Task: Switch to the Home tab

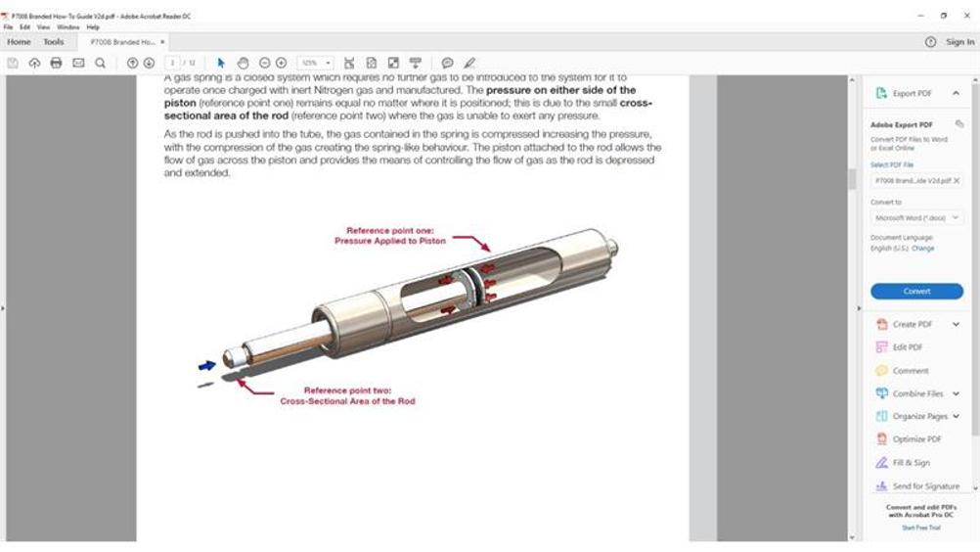Action: click(x=19, y=42)
